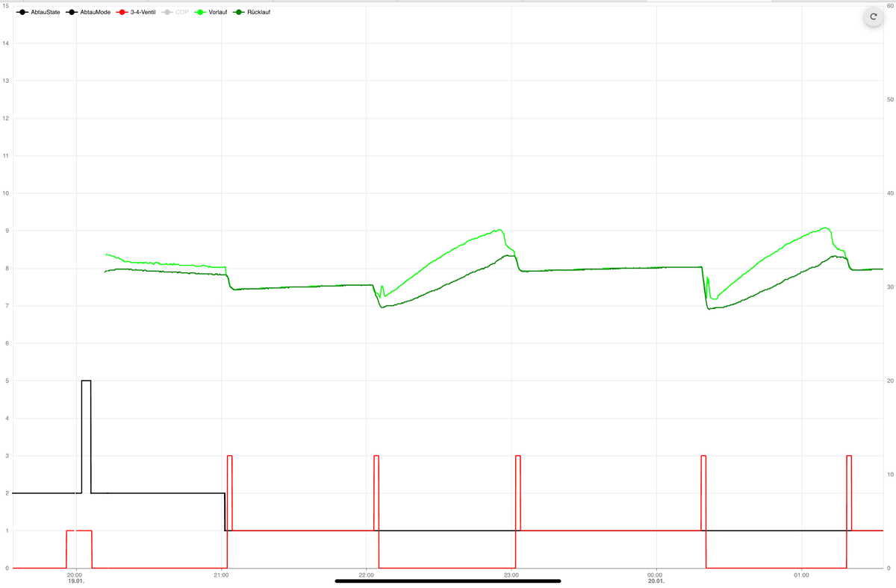Click the 23:00 time axis label
The width and height of the screenshot is (896, 588).
[x=511, y=575]
